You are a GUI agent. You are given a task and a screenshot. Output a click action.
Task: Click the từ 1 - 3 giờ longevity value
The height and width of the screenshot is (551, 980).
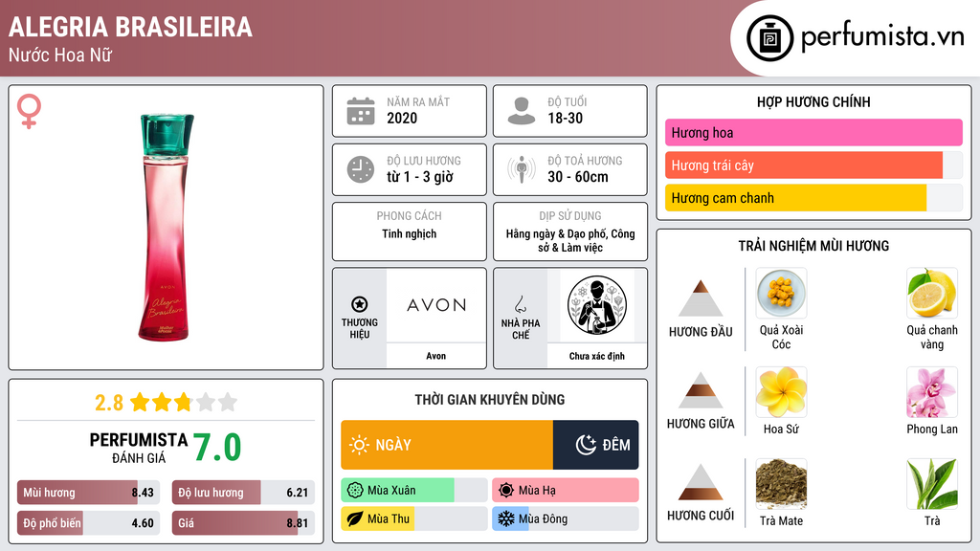pyautogui.click(x=420, y=177)
